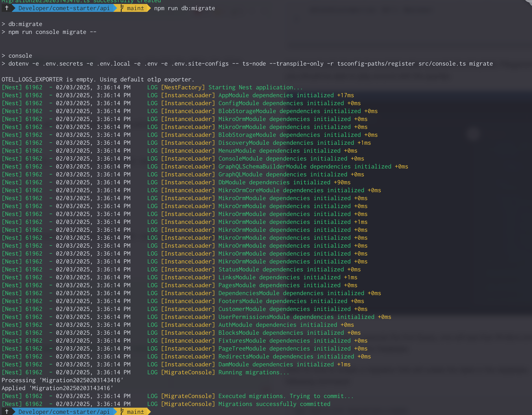Click the git branch icon in the bottom prompt
The image size is (532, 415).
click(x=122, y=412)
